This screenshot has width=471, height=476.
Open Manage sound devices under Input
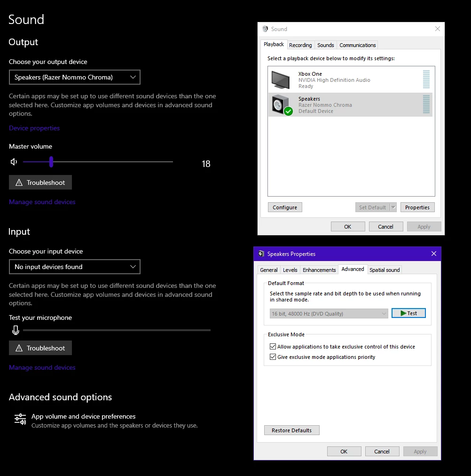(x=42, y=367)
